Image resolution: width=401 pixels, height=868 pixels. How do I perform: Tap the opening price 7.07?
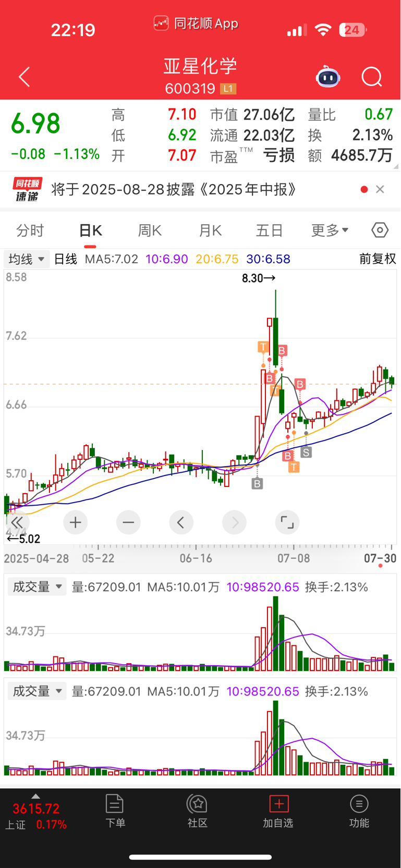[182, 155]
